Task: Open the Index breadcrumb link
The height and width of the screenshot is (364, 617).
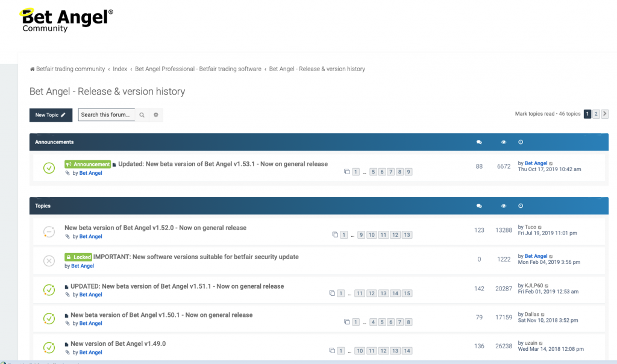Action: pos(120,69)
